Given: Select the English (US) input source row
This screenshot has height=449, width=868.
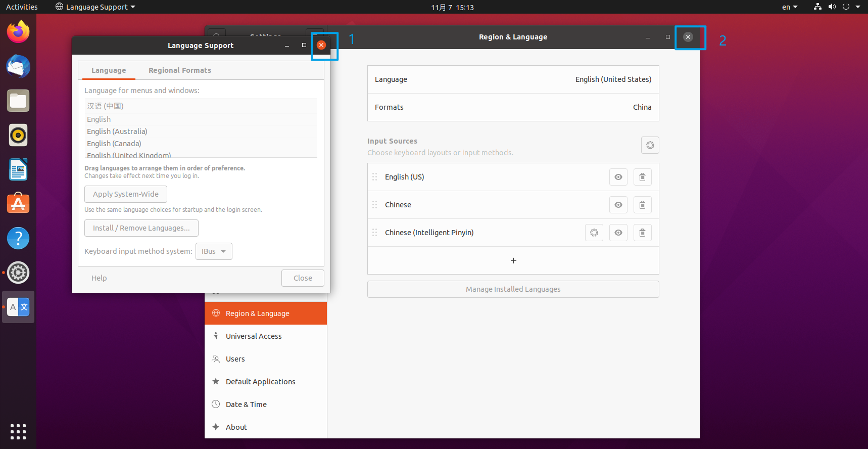Looking at the screenshot, I should pos(513,177).
